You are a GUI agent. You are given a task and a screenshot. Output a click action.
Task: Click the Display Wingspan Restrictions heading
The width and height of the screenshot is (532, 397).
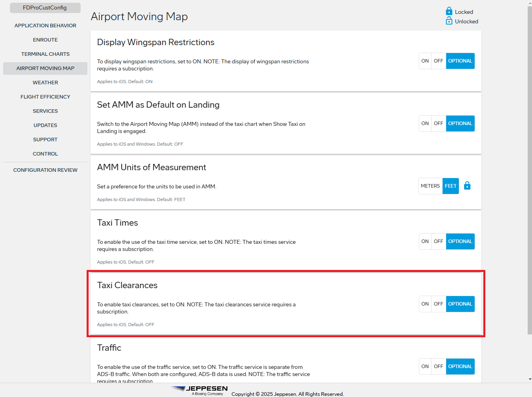tap(155, 42)
